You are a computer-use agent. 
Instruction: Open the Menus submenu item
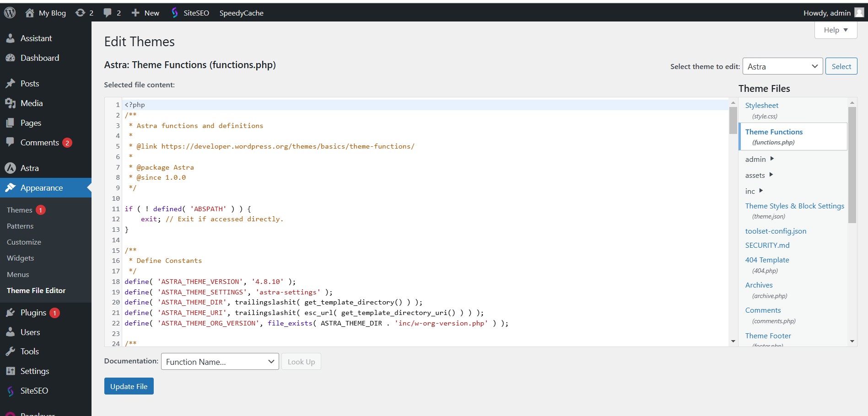point(18,274)
